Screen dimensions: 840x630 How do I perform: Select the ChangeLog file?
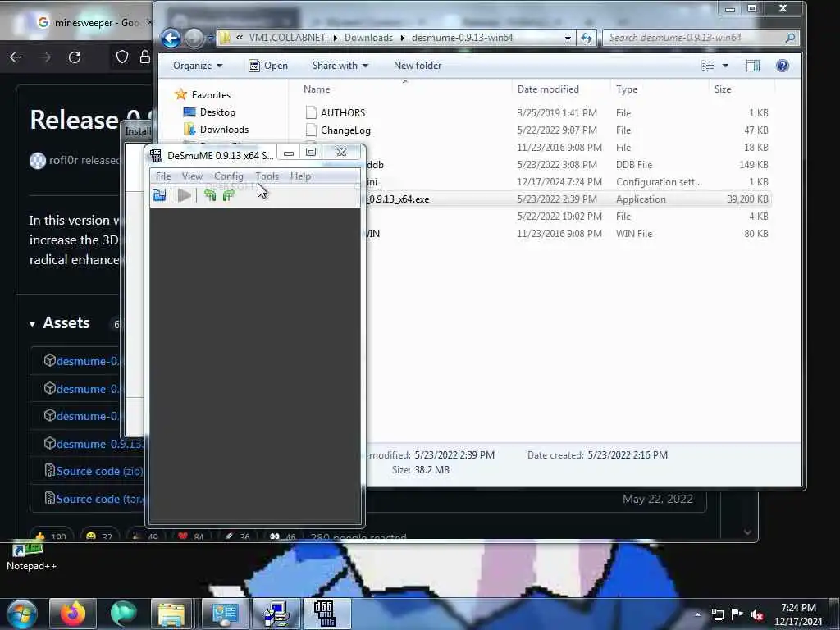536,130
